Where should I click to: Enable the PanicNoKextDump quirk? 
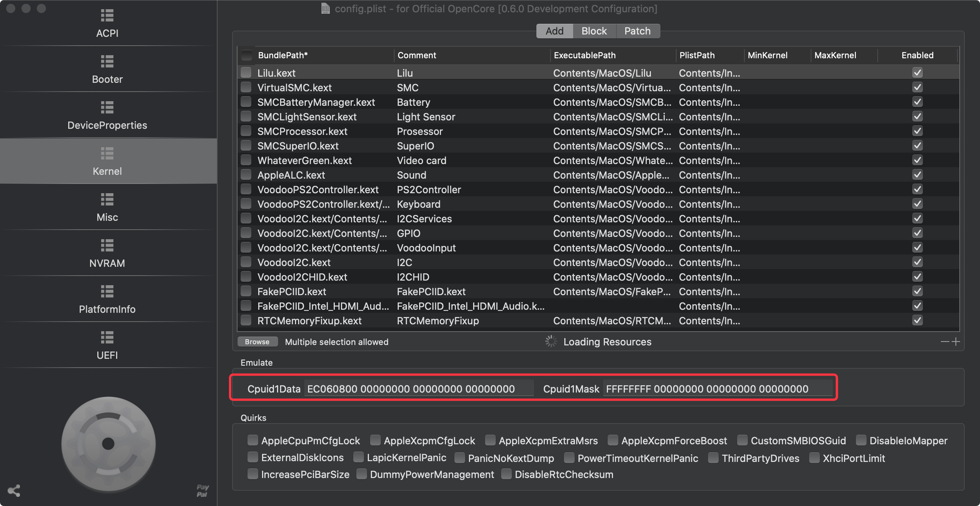459,457
